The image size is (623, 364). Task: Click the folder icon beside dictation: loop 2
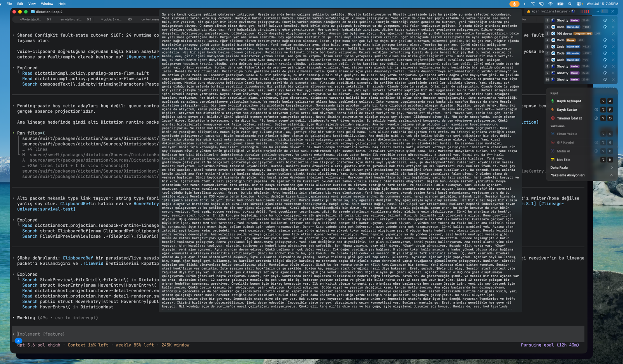(33, 12)
